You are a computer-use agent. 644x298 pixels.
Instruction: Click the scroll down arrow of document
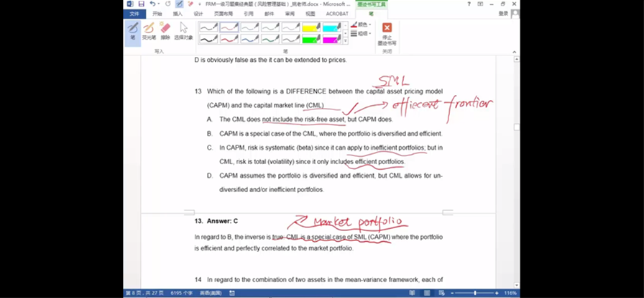pyautogui.click(x=517, y=285)
